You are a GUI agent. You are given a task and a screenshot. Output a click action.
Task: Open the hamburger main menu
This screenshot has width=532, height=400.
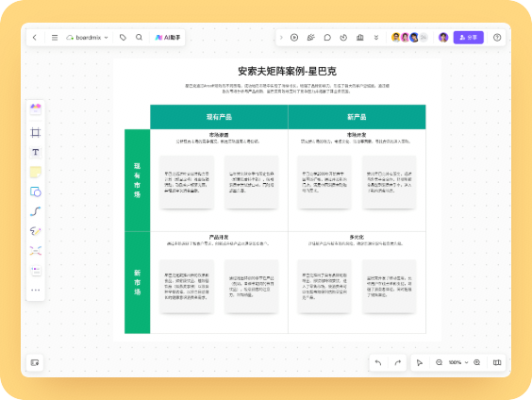pyautogui.click(x=55, y=38)
